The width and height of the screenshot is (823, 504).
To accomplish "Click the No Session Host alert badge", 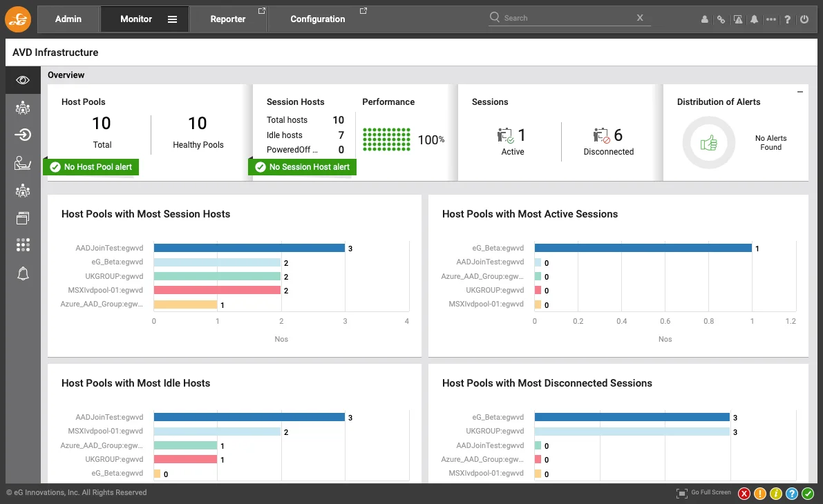I will click(303, 167).
